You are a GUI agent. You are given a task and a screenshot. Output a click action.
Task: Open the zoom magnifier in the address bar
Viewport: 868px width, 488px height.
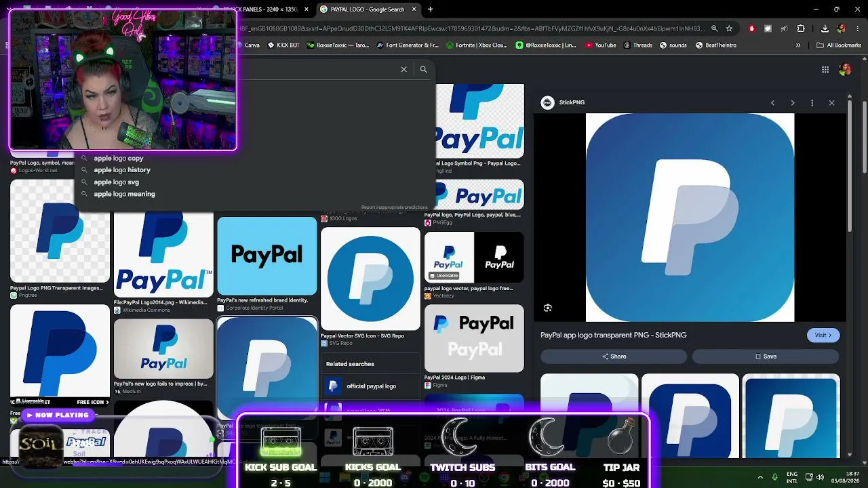(714, 28)
